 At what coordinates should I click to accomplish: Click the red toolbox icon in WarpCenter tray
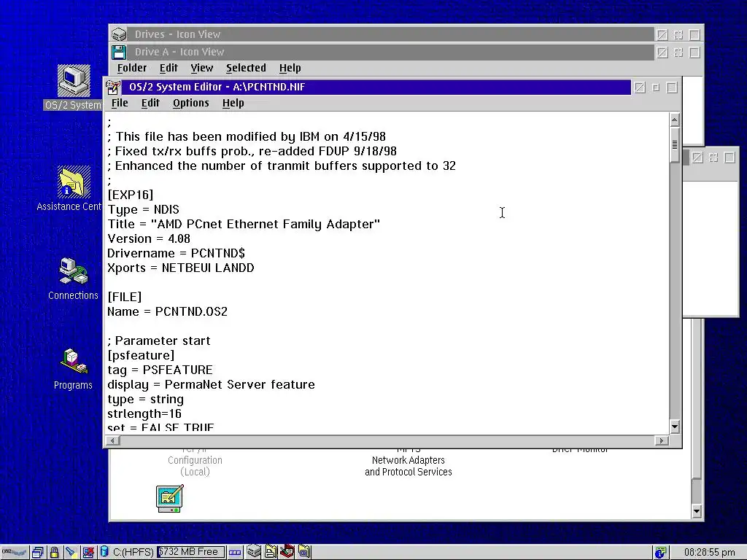pyautogui.click(x=287, y=551)
